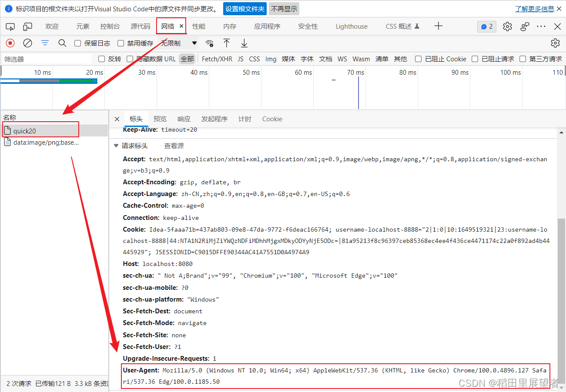
Task: Filter requests by JS
Action: (241, 59)
